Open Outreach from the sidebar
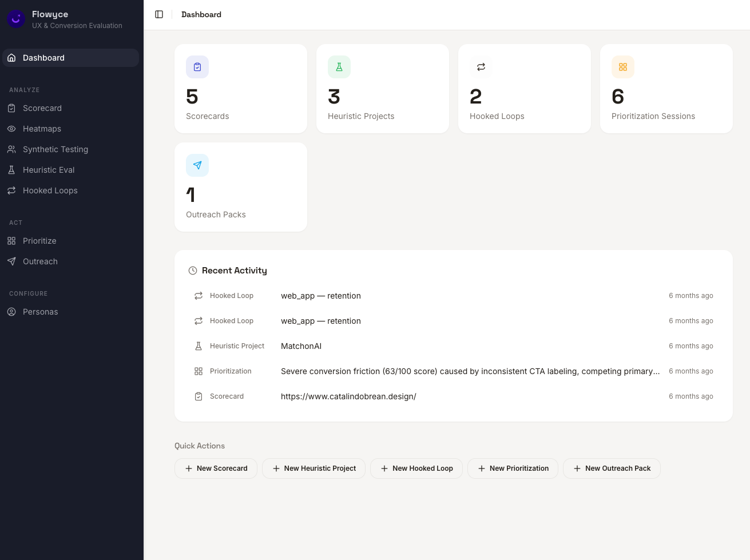Screen dimensions: 750x560 coord(71,261)
